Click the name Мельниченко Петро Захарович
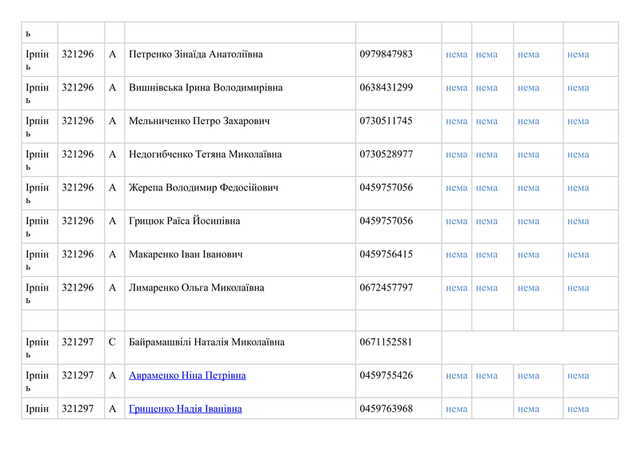 coord(199,121)
